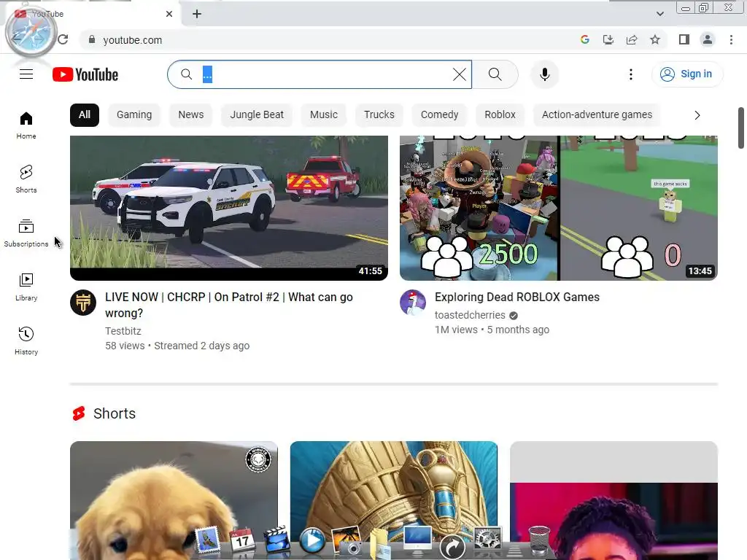This screenshot has height=560, width=747.
Task: Select the Gaming filter chip
Action: pyautogui.click(x=134, y=114)
